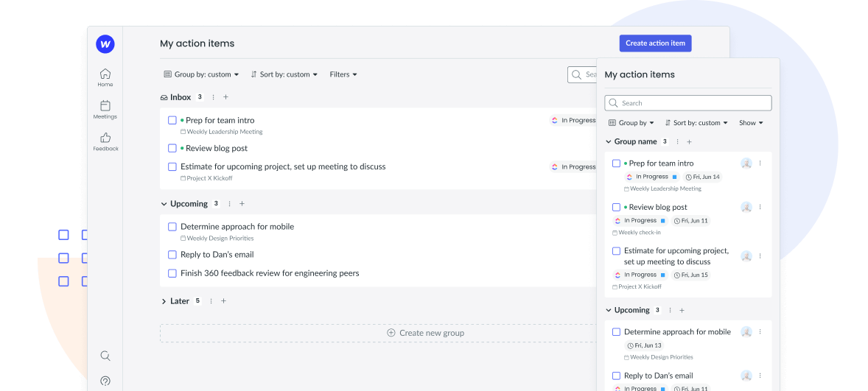
Task: Open sidebar search magnifier icon
Action: click(105, 356)
